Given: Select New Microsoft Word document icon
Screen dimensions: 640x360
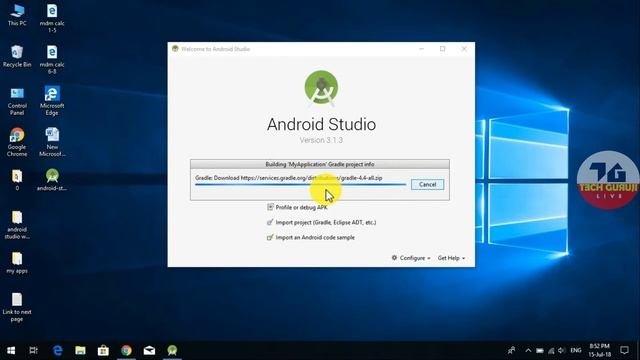Looking at the screenshot, I should pyautogui.click(x=52, y=142).
